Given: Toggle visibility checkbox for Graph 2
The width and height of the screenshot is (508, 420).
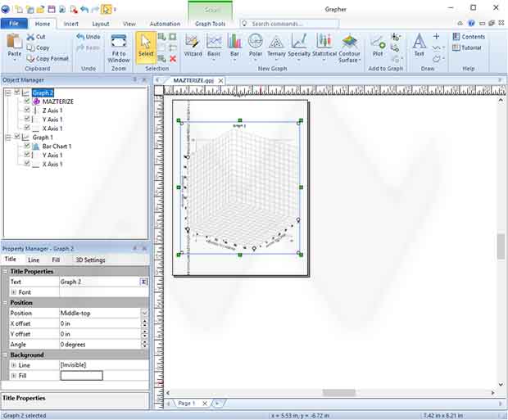Looking at the screenshot, I should (x=17, y=93).
